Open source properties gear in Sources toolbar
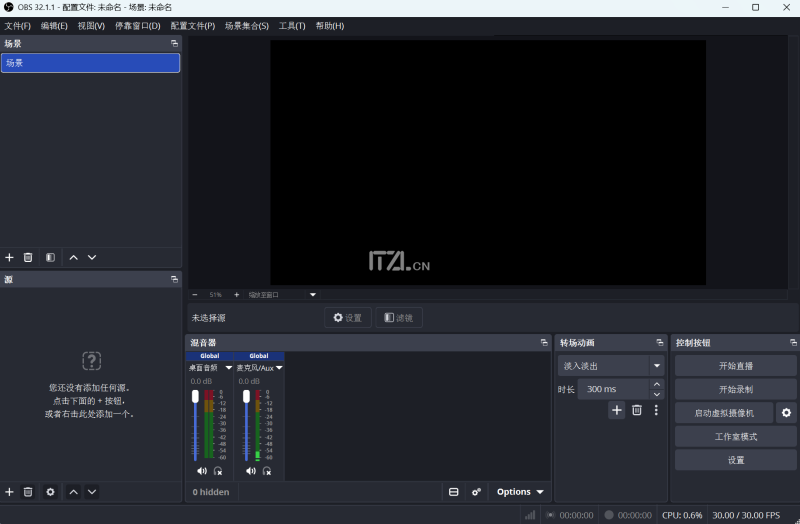The width and height of the screenshot is (800, 524). pyautogui.click(x=50, y=492)
